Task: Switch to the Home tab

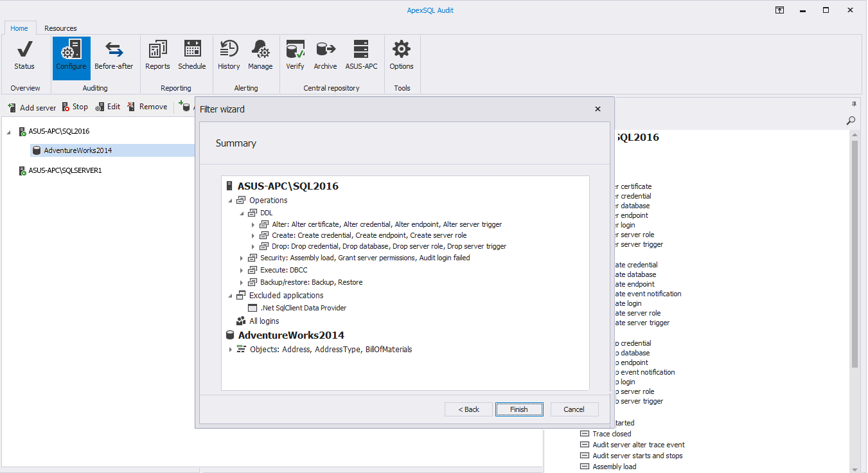Action: [19, 28]
